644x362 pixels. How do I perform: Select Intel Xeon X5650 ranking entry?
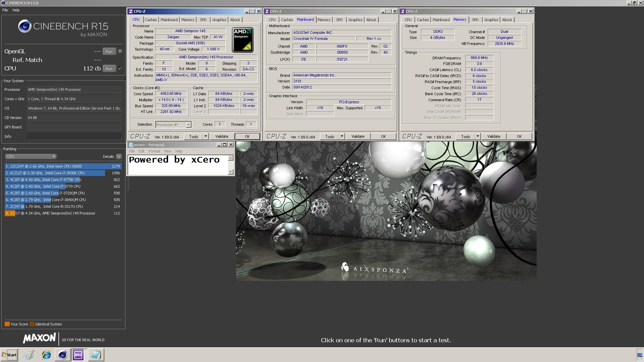click(x=63, y=166)
